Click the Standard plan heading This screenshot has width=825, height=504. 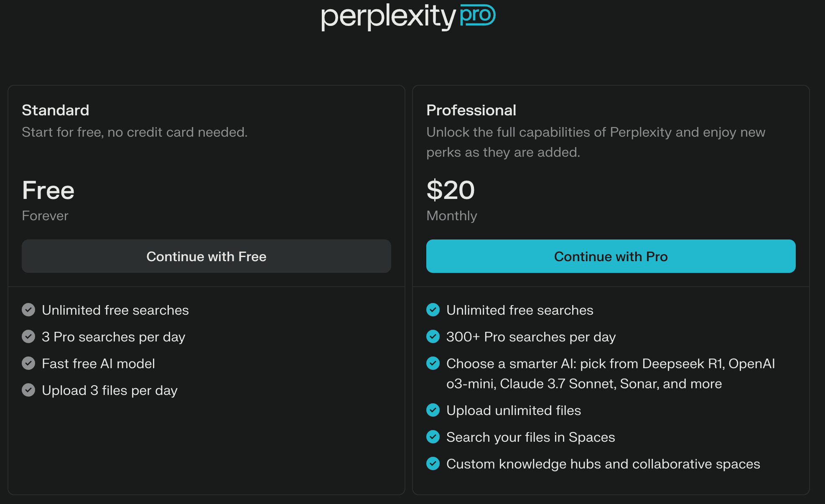tap(56, 110)
